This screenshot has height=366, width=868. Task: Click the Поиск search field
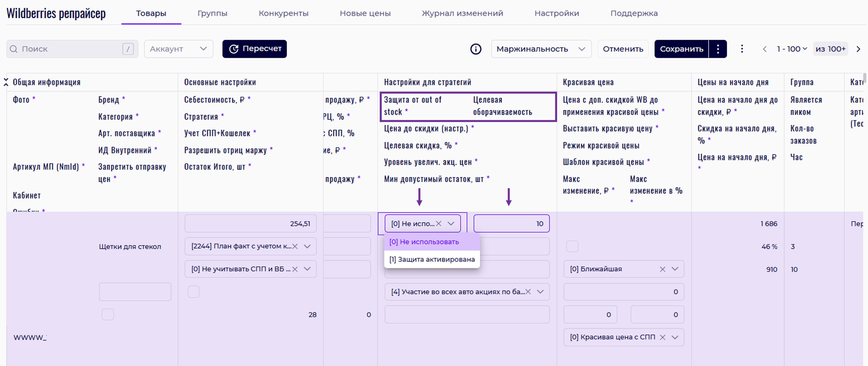point(67,49)
